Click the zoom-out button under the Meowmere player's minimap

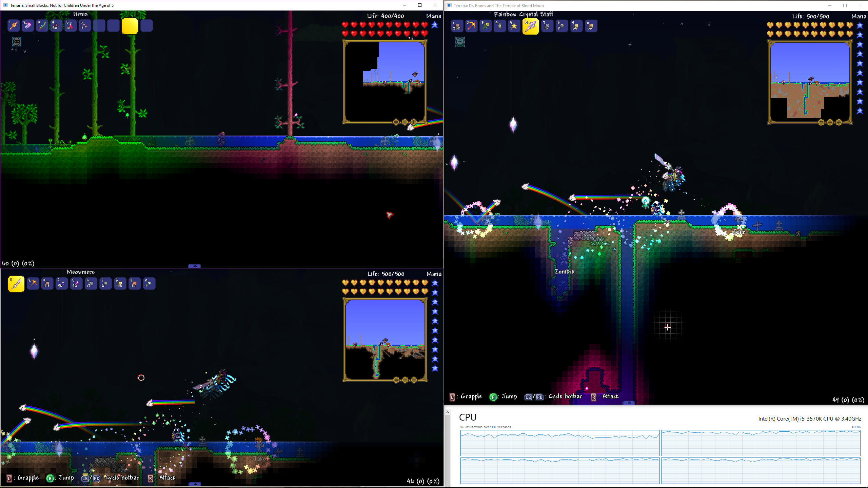405,380
